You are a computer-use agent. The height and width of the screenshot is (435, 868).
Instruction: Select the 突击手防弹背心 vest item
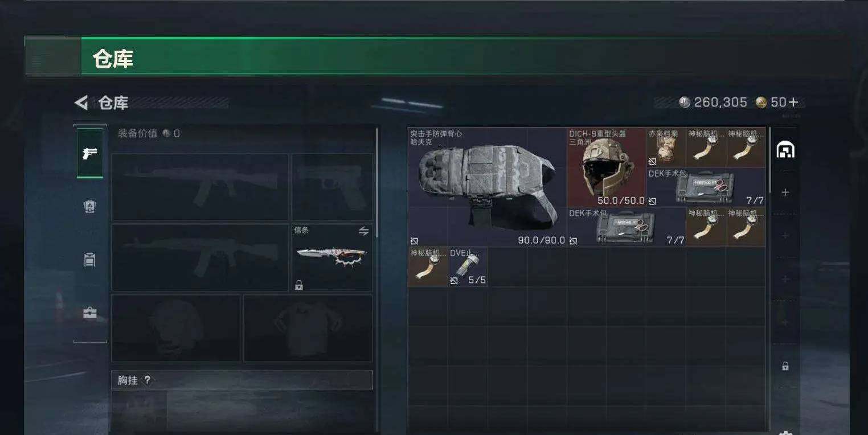488,187
